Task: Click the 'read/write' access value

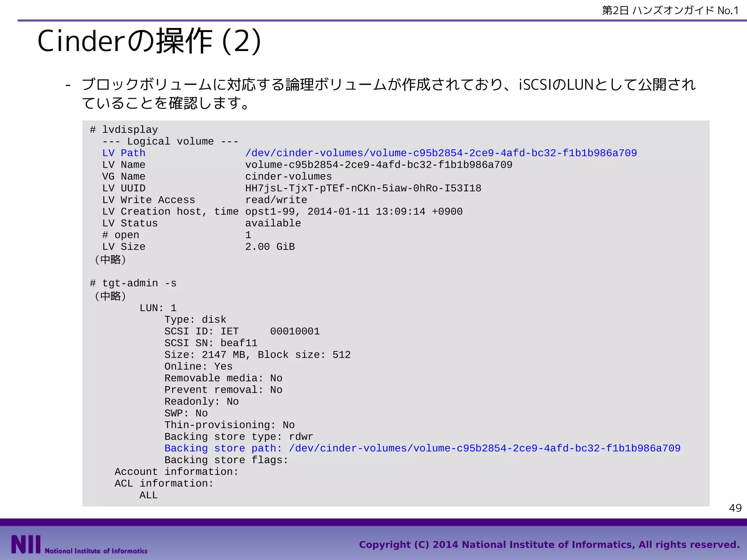Action: [276, 200]
